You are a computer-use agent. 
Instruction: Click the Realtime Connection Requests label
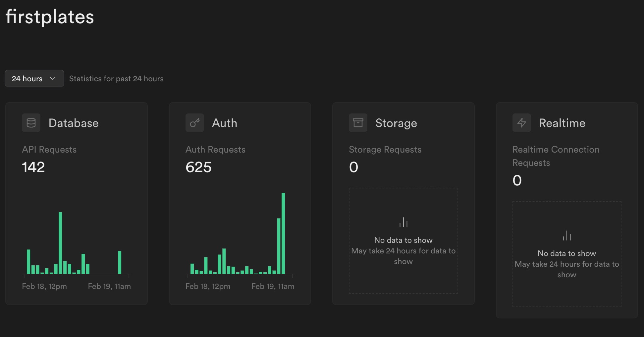pyautogui.click(x=556, y=156)
